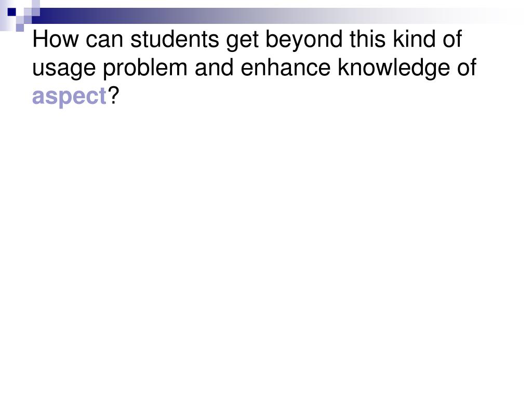This screenshot has width=532, height=399.
Task: Click the word "and" in second line
Action: coord(214,68)
